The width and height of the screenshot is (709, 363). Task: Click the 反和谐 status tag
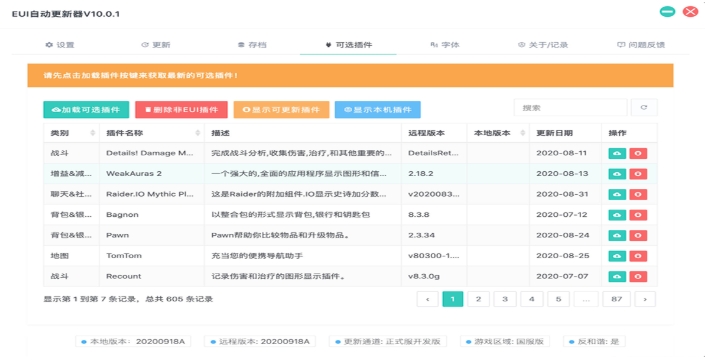click(594, 341)
